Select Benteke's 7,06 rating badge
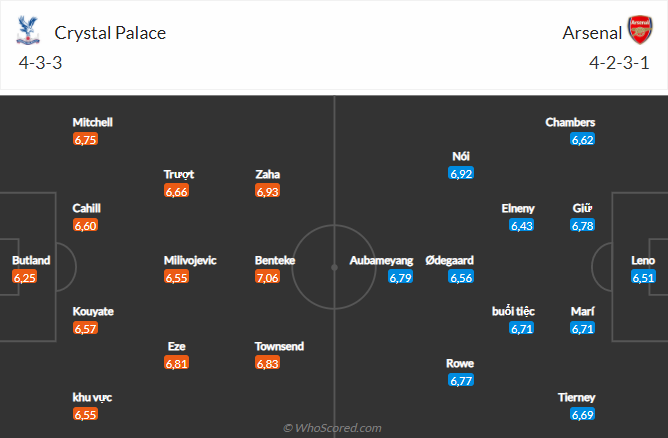668x438 pixels. [270, 277]
